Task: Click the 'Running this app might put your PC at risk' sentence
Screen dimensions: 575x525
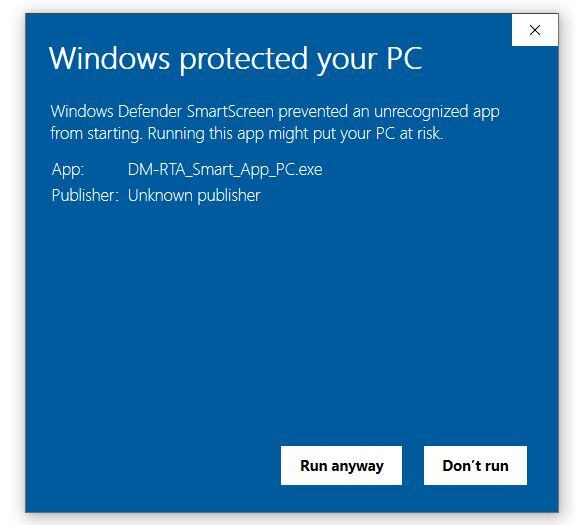Action: pyautogui.click(x=295, y=133)
